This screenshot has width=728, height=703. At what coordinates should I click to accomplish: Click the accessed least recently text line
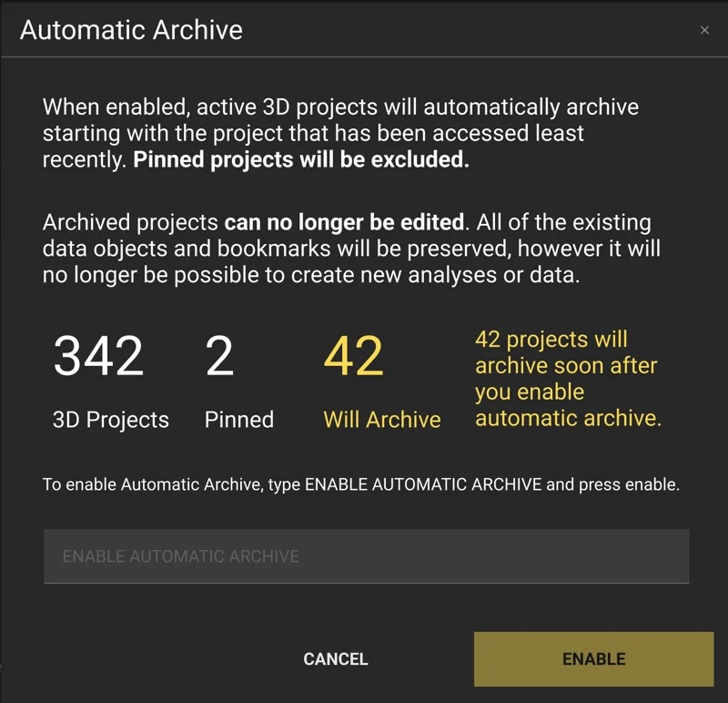pyautogui.click(x=313, y=134)
